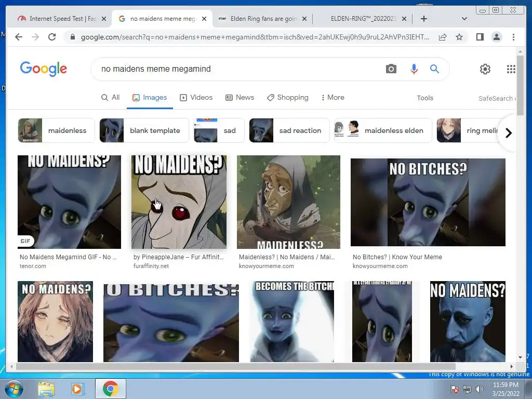Open Chrome's three-dot menu
Viewport: 532px width, 399px height.
(513, 37)
